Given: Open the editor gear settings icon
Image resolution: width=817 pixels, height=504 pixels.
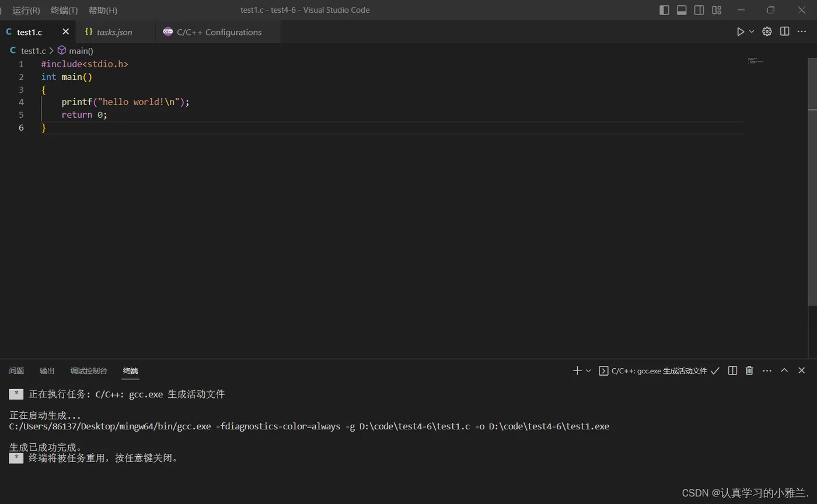Looking at the screenshot, I should tap(767, 32).
